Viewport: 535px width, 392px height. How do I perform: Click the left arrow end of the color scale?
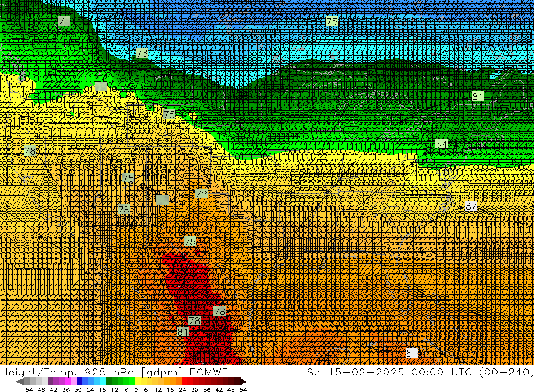[19, 381]
